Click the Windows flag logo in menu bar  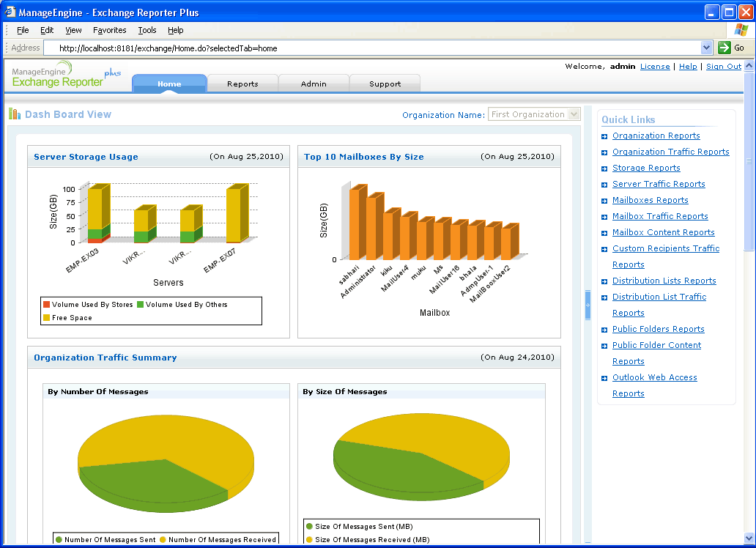point(741,30)
